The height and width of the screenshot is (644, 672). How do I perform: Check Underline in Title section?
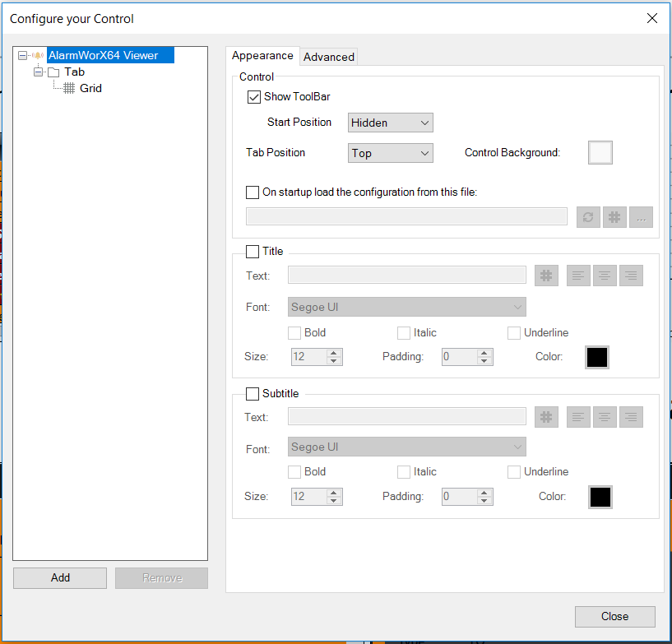(x=514, y=333)
